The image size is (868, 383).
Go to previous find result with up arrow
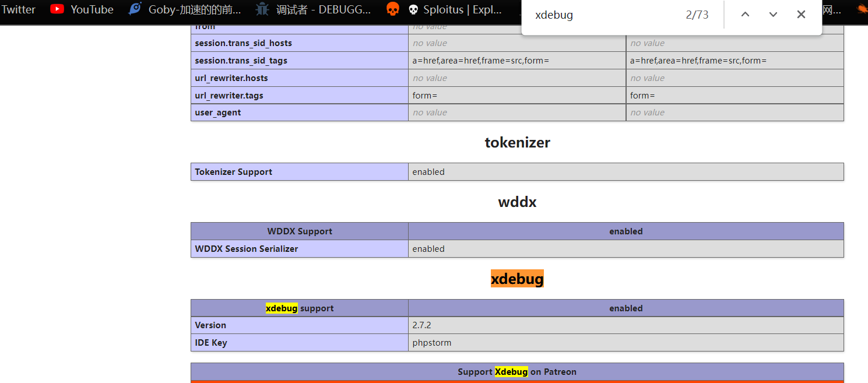745,15
